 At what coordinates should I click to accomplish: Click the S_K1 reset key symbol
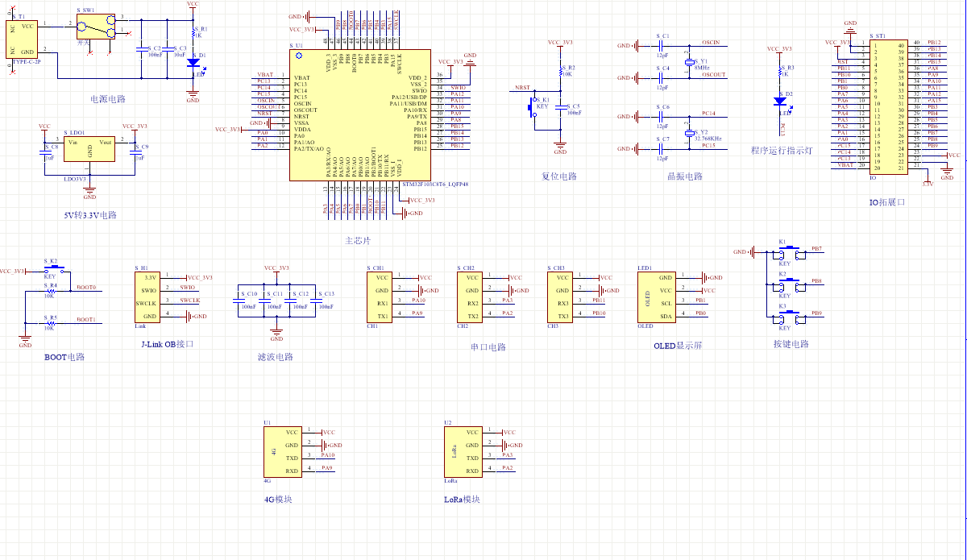click(532, 107)
